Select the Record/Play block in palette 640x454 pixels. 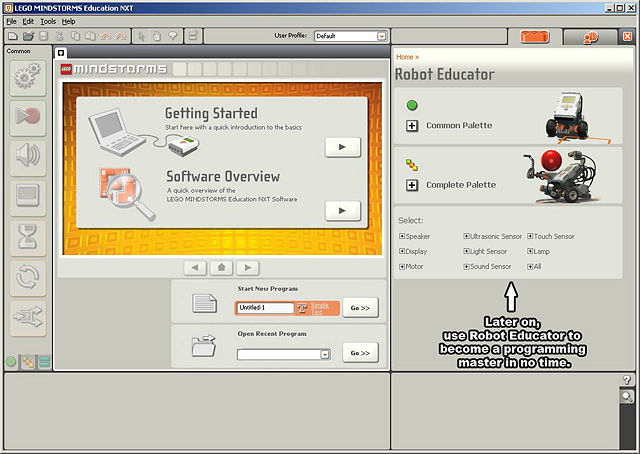pos(28,118)
